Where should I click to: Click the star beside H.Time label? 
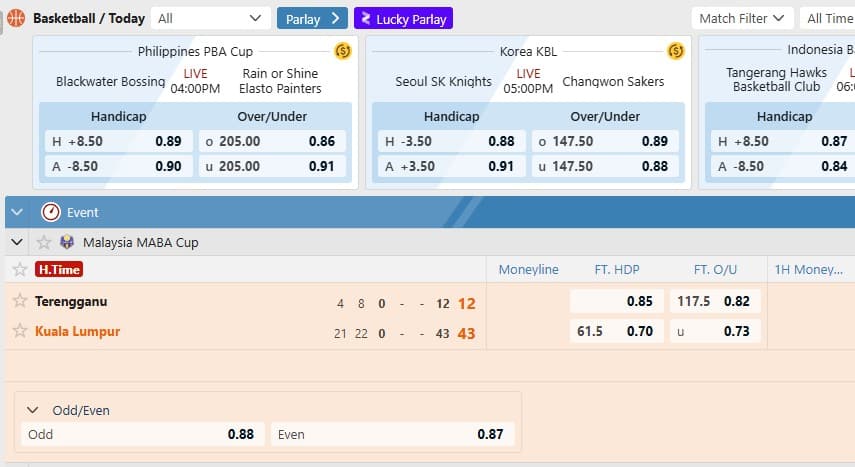pos(20,269)
